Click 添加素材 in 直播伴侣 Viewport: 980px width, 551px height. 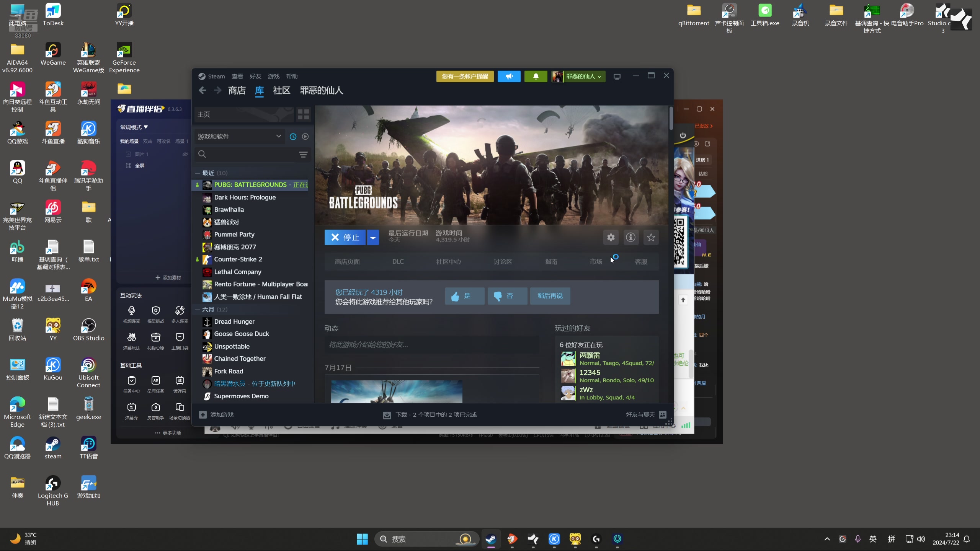point(168,277)
